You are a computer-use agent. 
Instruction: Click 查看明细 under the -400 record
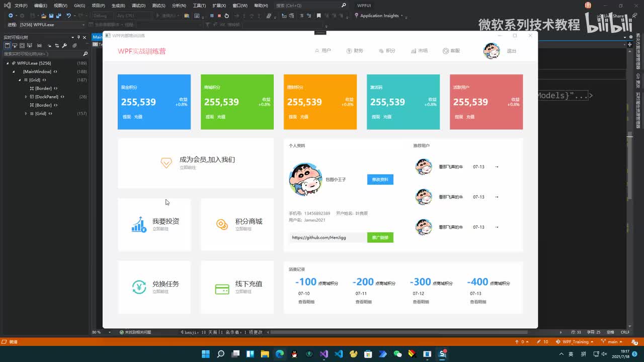tap(478, 302)
